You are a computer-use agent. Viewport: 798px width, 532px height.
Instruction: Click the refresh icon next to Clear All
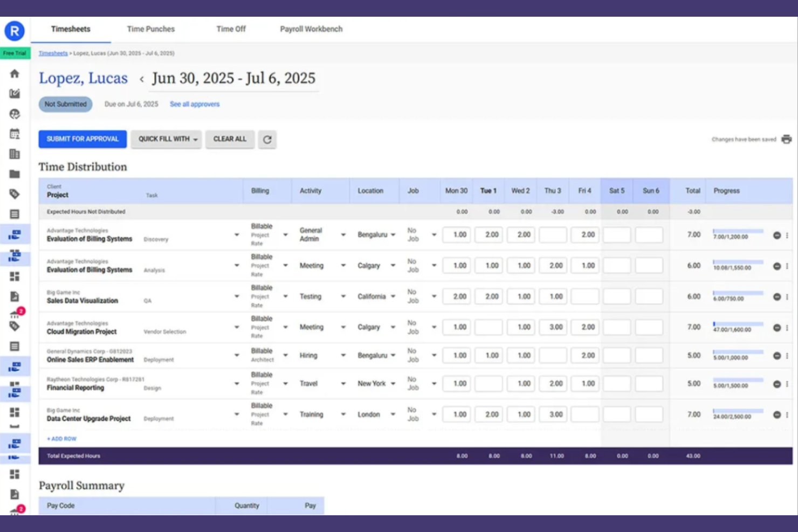pos(267,139)
